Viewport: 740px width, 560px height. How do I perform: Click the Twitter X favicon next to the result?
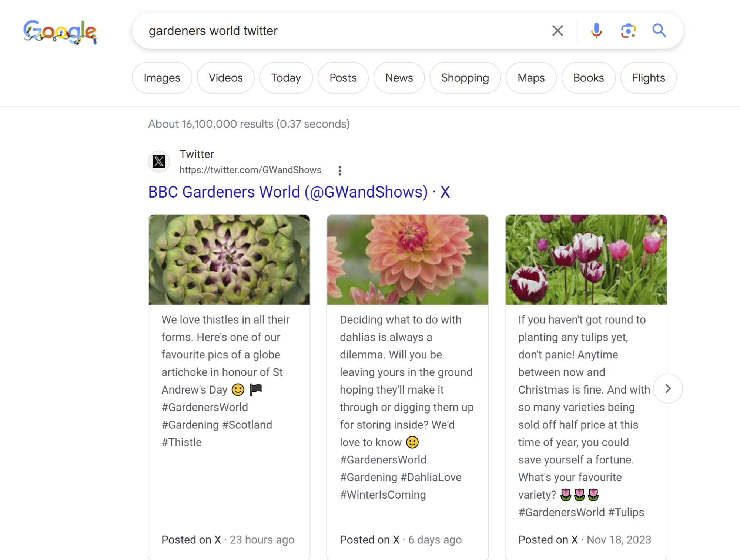[158, 162]
